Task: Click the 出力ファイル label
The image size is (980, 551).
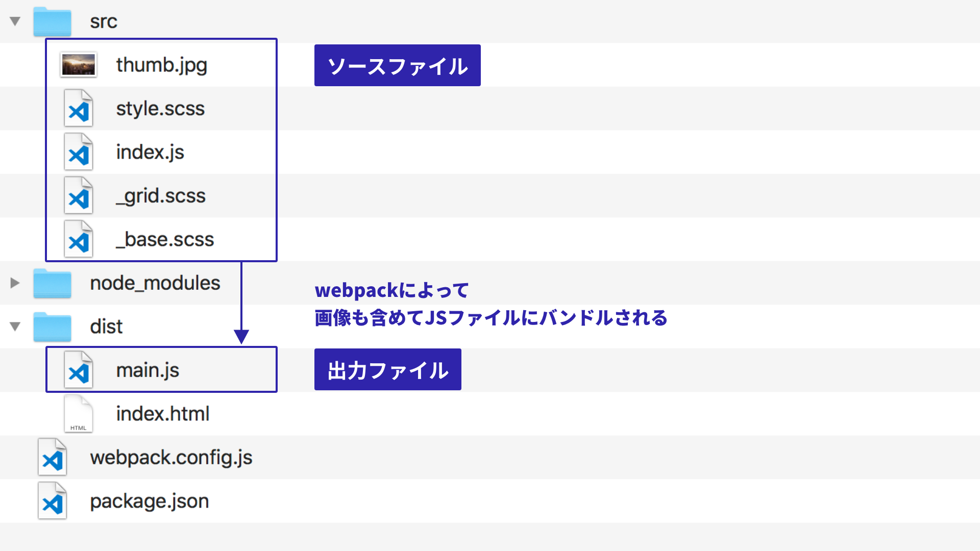Action: coord(387,369)
